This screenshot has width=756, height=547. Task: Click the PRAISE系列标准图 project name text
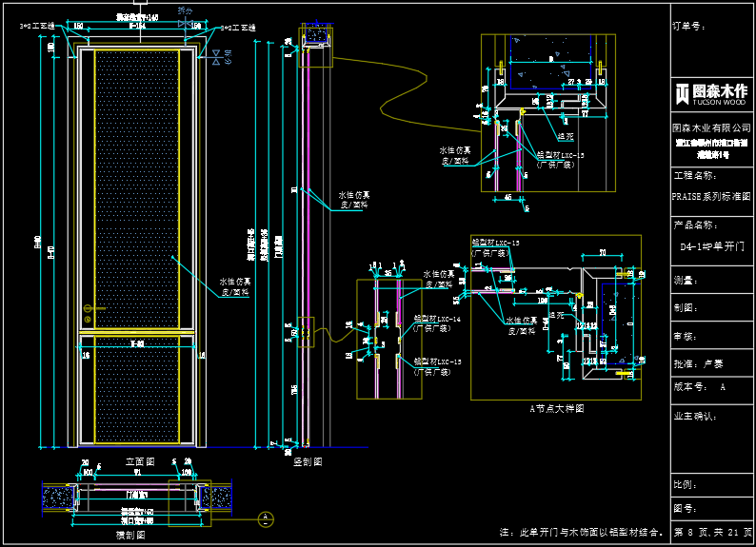tap(711, 196)
